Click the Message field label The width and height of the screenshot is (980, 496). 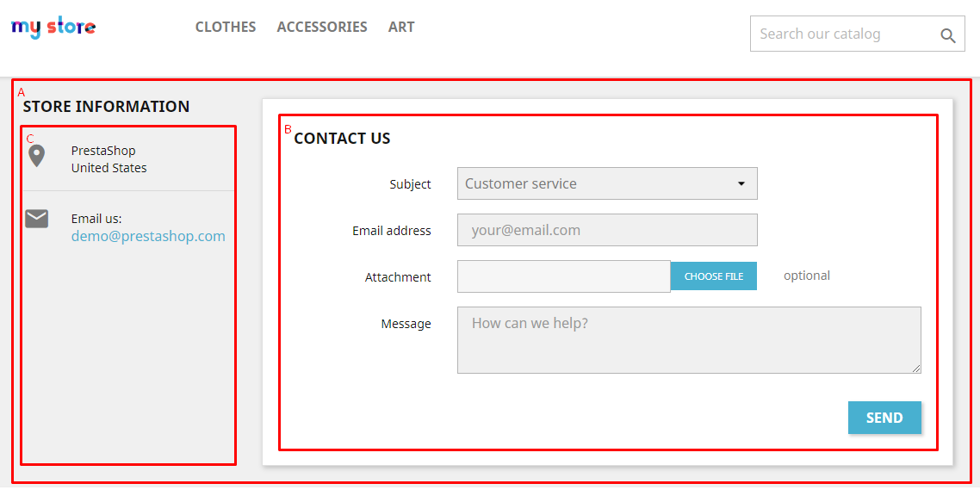coord(406,324)
